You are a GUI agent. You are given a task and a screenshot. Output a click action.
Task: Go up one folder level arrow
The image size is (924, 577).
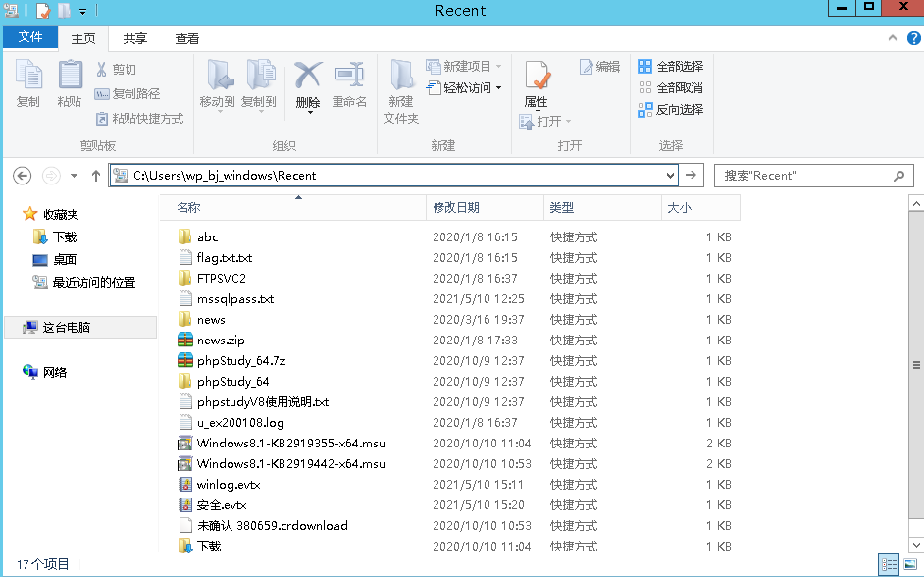[96, 176]
